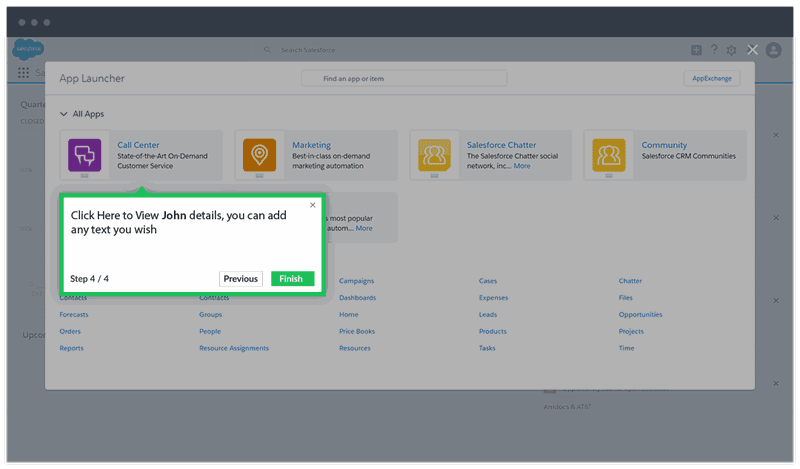
Task: Focus the Find an app or item field
Action: pyautogui.click(x=404, y=79)
